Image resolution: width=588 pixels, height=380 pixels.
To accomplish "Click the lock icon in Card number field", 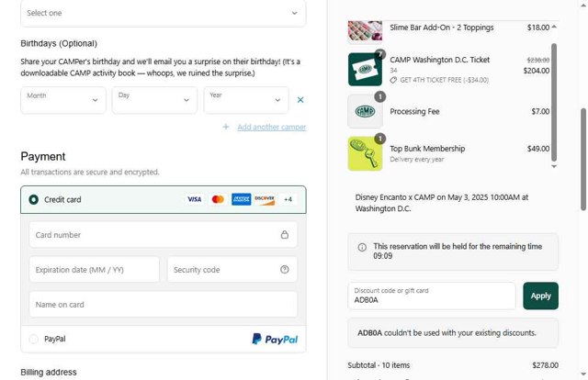I will pos(285,235).
